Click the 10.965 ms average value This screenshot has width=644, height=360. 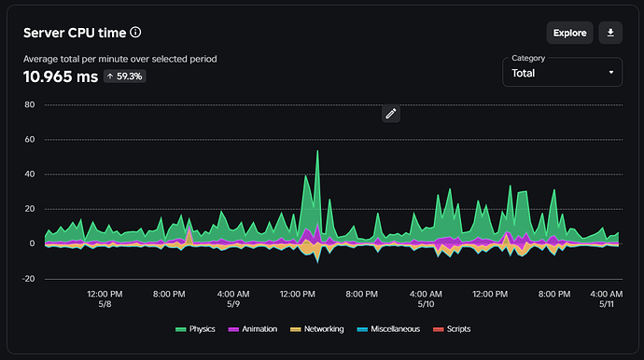pyautogui.click(x=61, y=76)
